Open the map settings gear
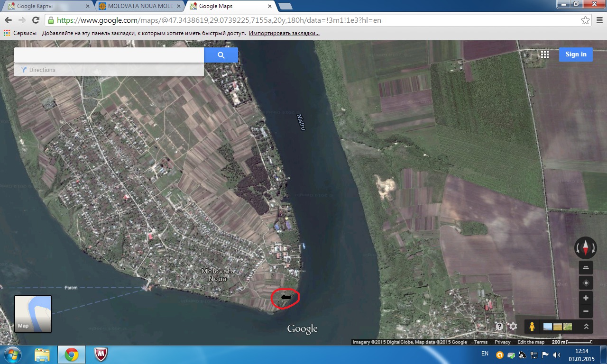607x364 pixels. [513, 327]
